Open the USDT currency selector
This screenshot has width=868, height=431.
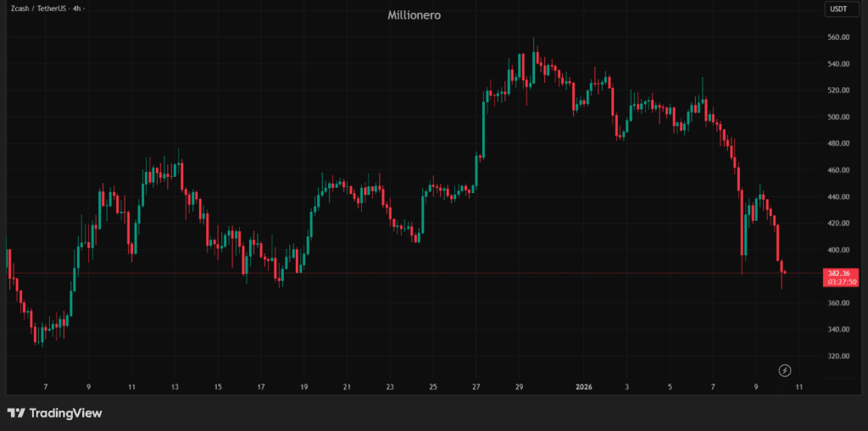[837, 9]
